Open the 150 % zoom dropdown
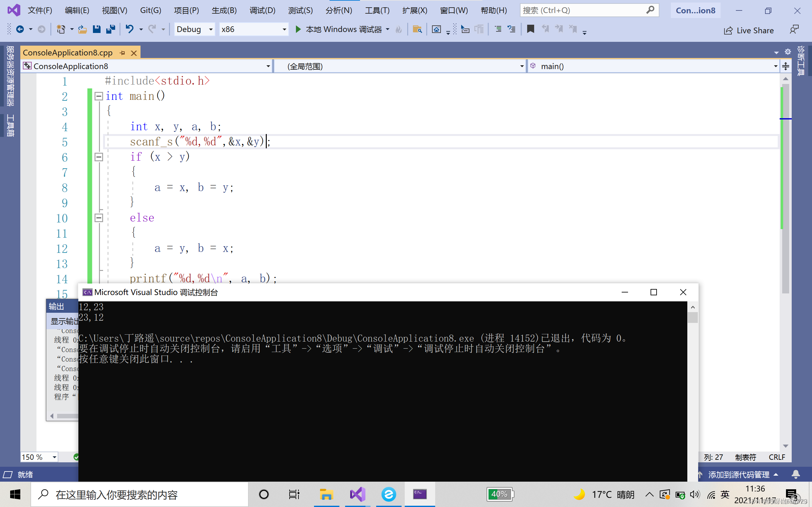812x507 pixels. click(54, 457)
